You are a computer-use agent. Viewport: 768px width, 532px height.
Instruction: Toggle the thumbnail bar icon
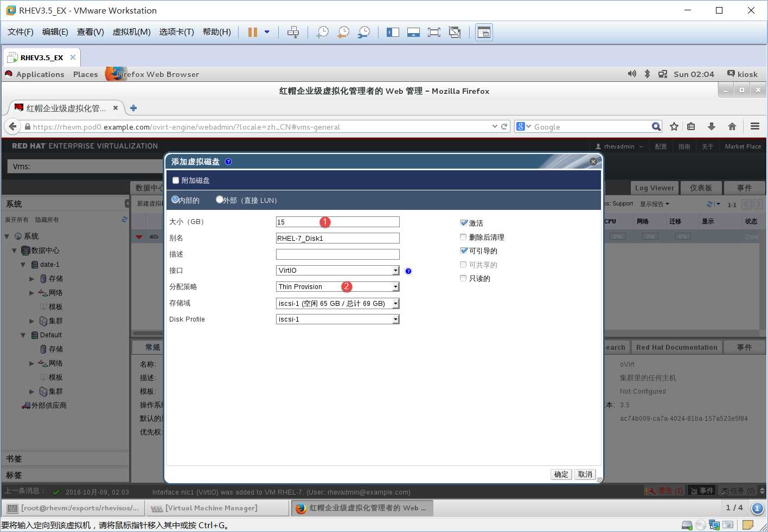coord(413,32)
